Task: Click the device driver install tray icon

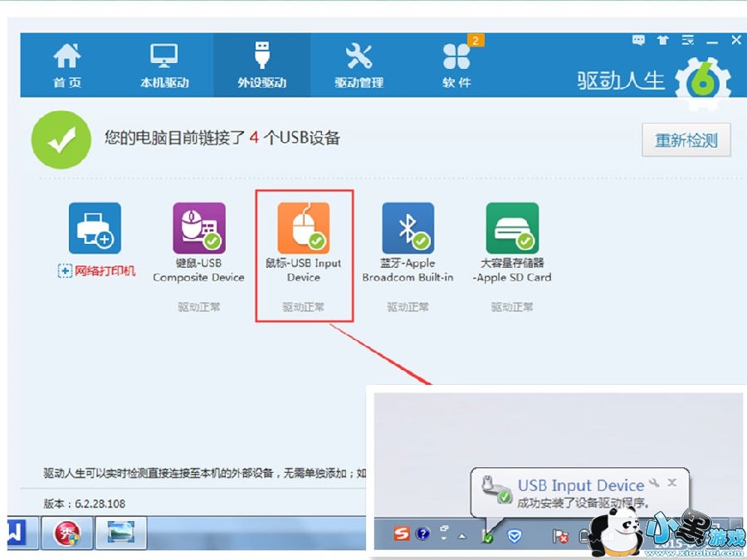Action: pyautogui.click(x=487, y=535)
